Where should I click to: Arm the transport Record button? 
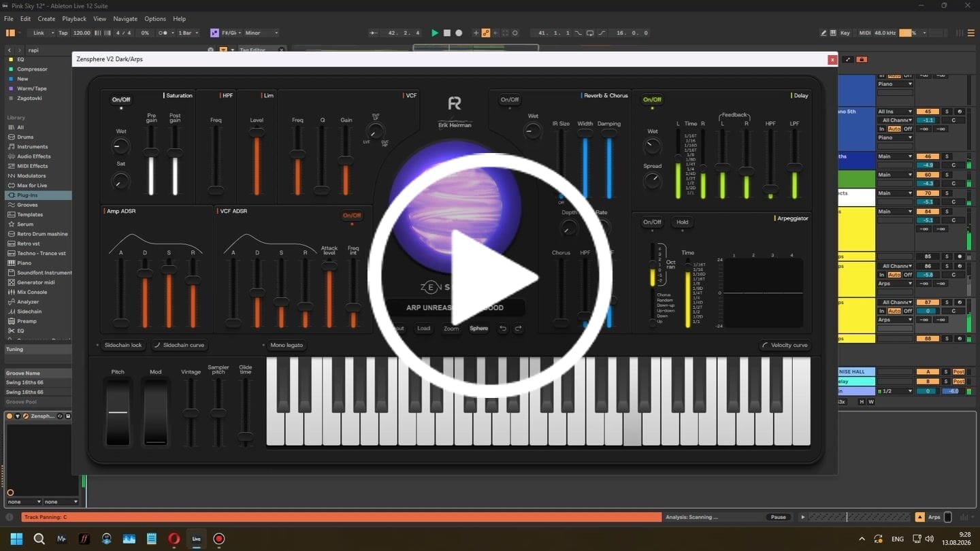459,33
